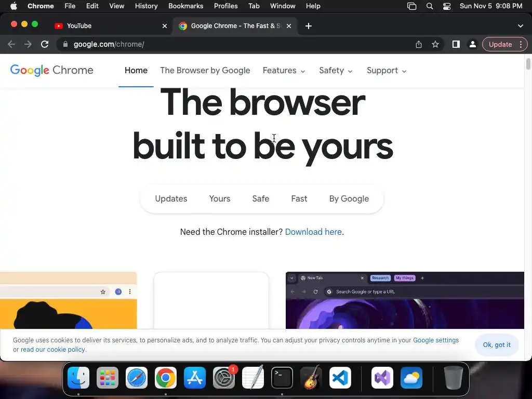Open Spotlight search in menu bar
Image resolution: width=532 pixels, height=399 pixels.
430,6
